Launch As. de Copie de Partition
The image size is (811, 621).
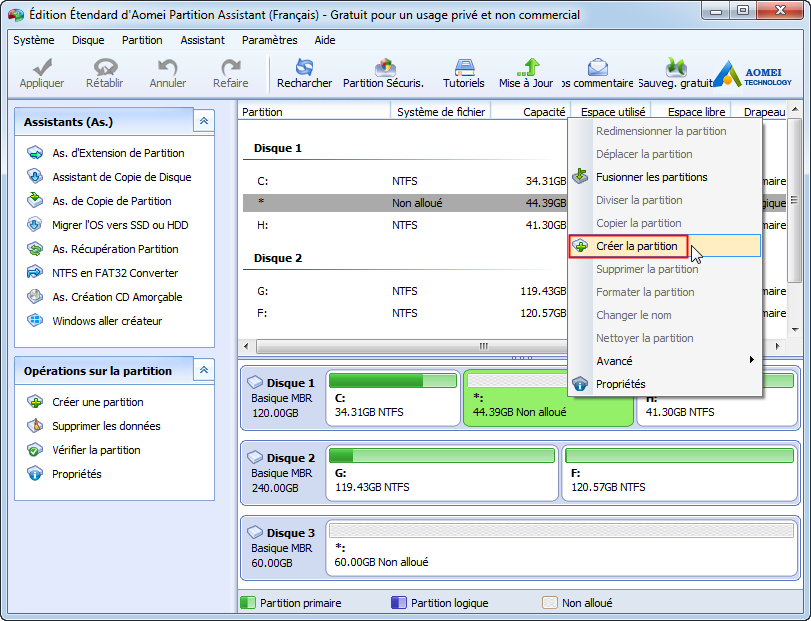(x=112, y=201)
